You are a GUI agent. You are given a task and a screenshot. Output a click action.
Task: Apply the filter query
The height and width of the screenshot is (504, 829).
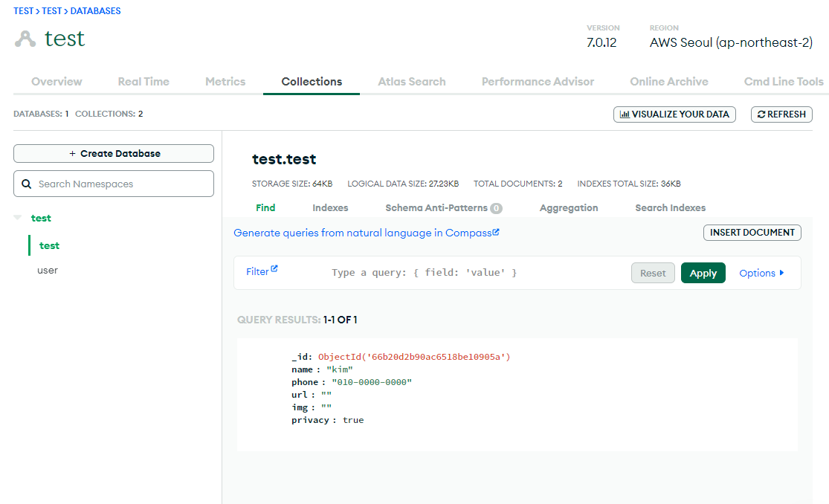703,273
